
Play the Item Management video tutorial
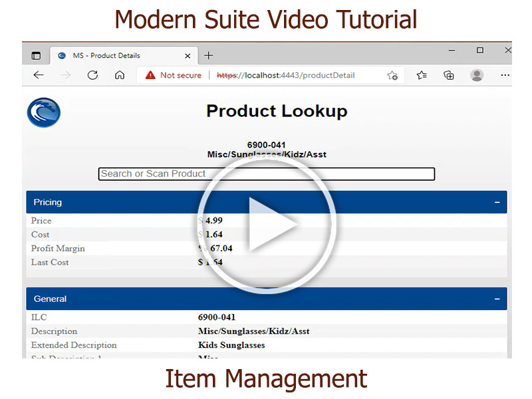pyautogui.click(x=267, y=224)
